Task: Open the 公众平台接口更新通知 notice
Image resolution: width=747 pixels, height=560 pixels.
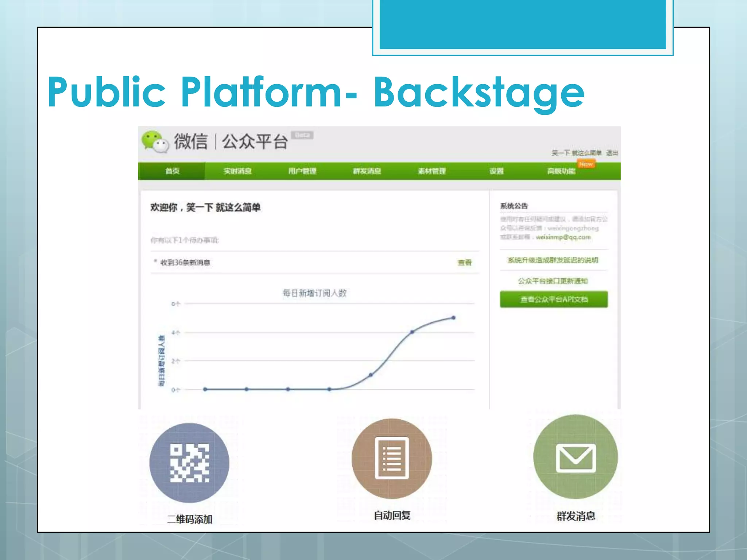Action: click(553, 281)
